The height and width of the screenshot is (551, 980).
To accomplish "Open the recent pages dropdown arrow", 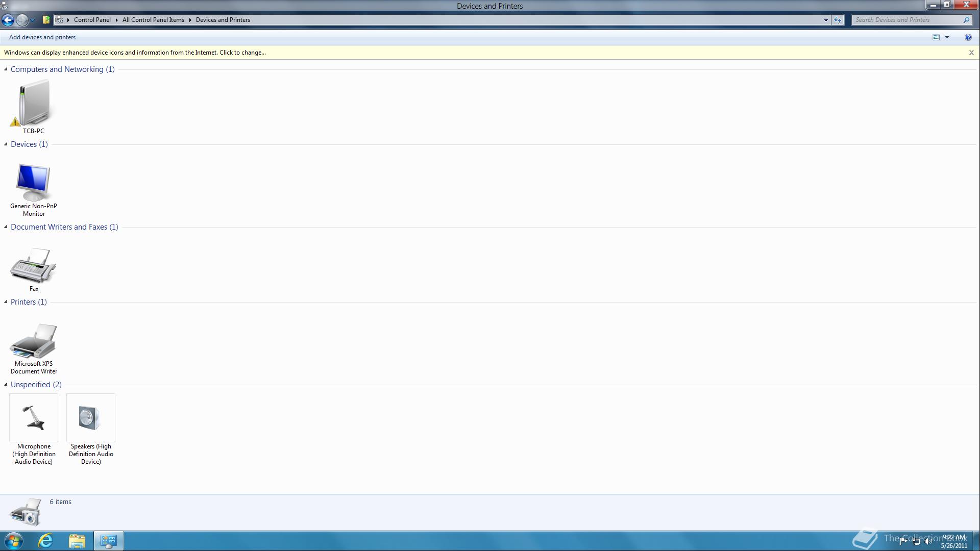I will pos(32,20).
